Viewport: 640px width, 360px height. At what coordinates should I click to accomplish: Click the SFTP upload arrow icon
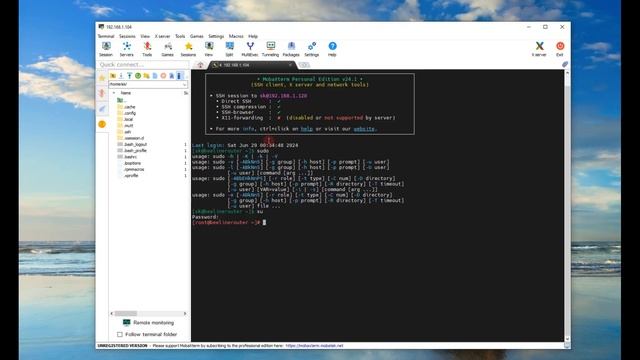coord(129,76)
